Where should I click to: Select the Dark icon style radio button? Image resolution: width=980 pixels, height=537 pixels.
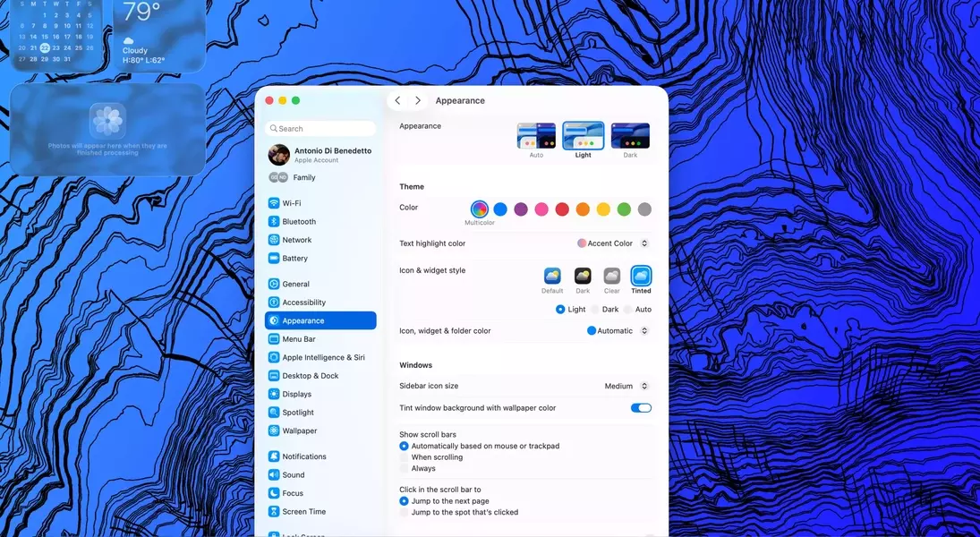point(595,310)
